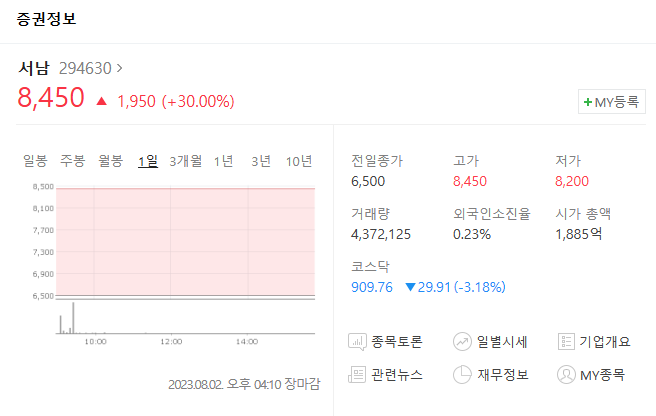
Task: Open stock detail via chevron next to 294630
Action: [119, 68]
